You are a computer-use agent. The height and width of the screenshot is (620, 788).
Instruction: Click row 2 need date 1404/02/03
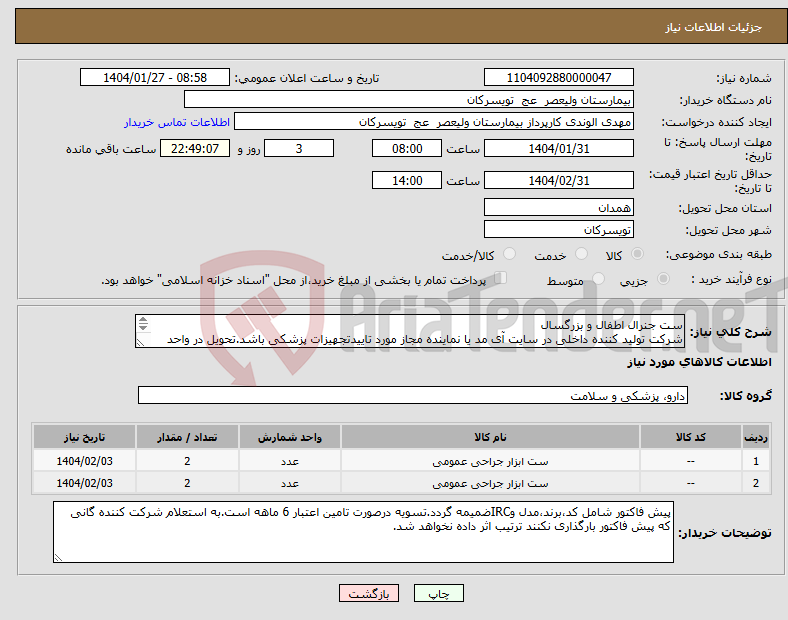pos(84,483)
